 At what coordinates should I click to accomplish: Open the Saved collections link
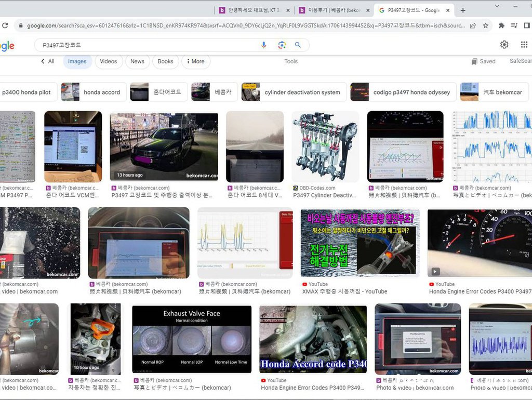click(x=484, y=61)
